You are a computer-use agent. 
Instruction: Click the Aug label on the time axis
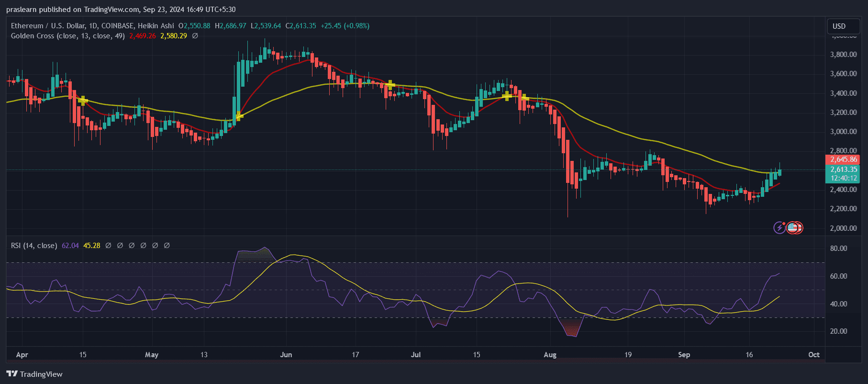click(x=550, y=355)
